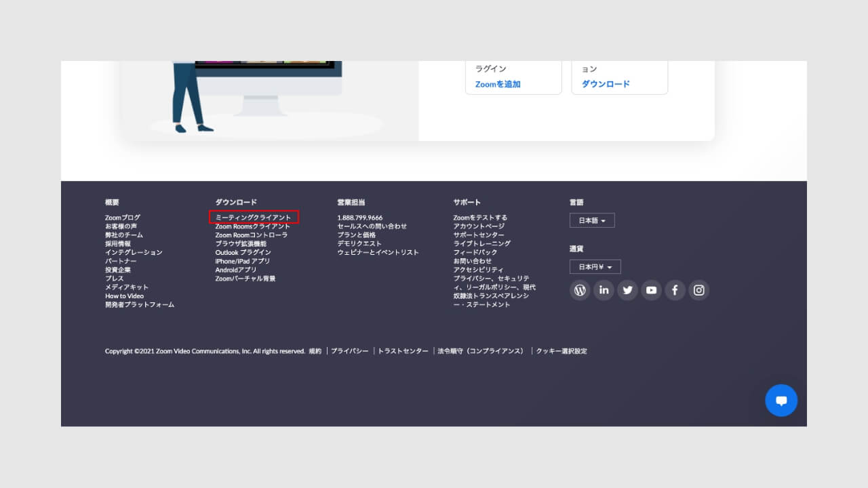Open the Twitter social icon
This screenshot has width=868, height=488.
pyautogui.click(x=627, y=290)
